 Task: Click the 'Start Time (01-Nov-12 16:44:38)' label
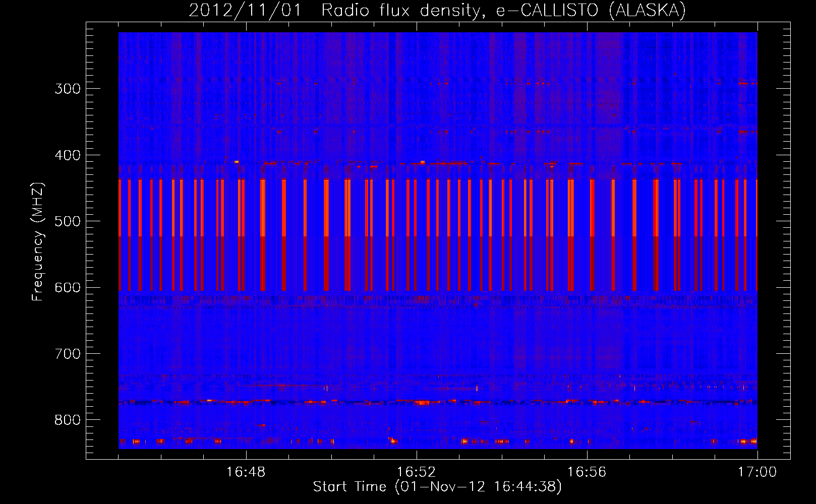click(x=437, y=487)
